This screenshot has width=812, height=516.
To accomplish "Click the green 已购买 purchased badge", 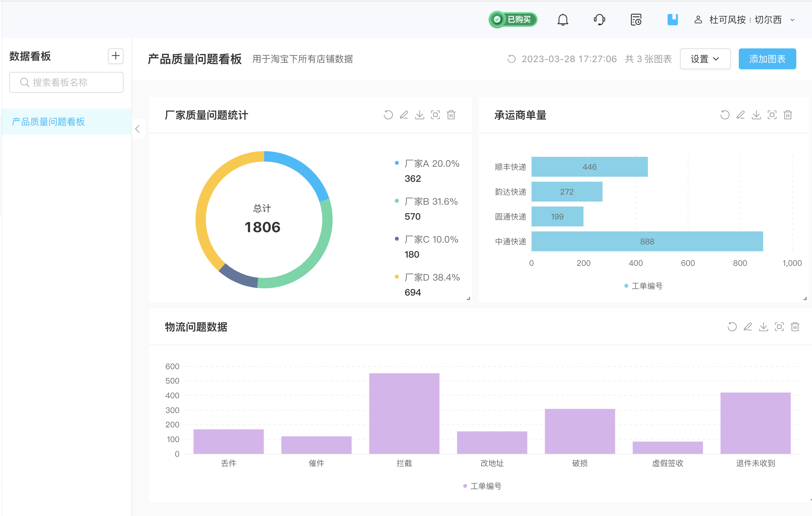I will coord(513,20).
